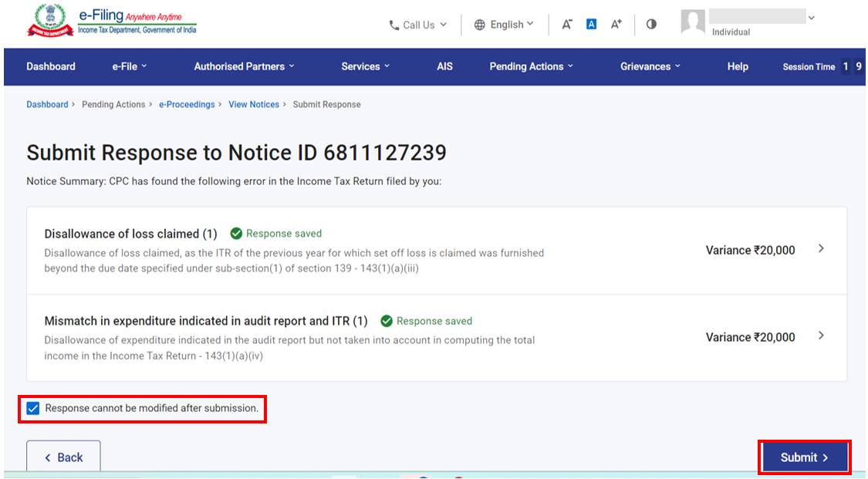Follow the View Notices breadcrumb link
The width and height of the screenshot is (868, 479).
[253, 104]
